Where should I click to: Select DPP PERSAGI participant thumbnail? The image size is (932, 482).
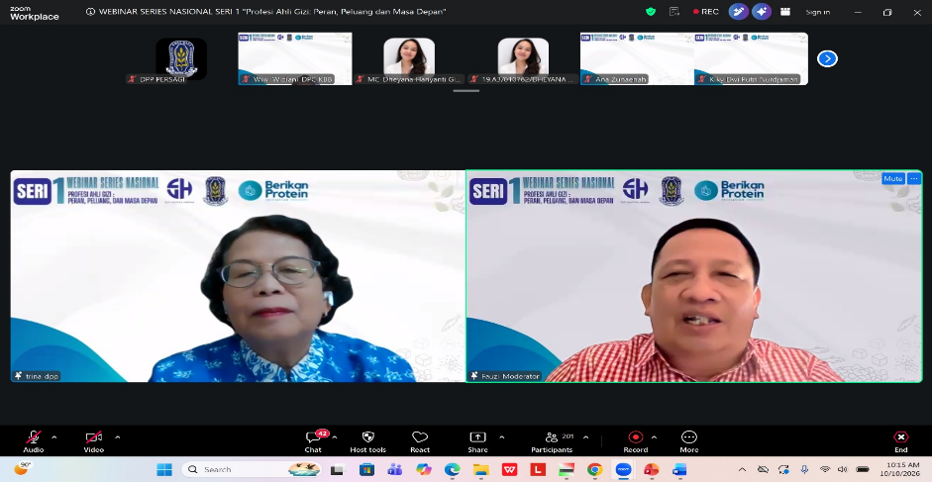point(181,59)
